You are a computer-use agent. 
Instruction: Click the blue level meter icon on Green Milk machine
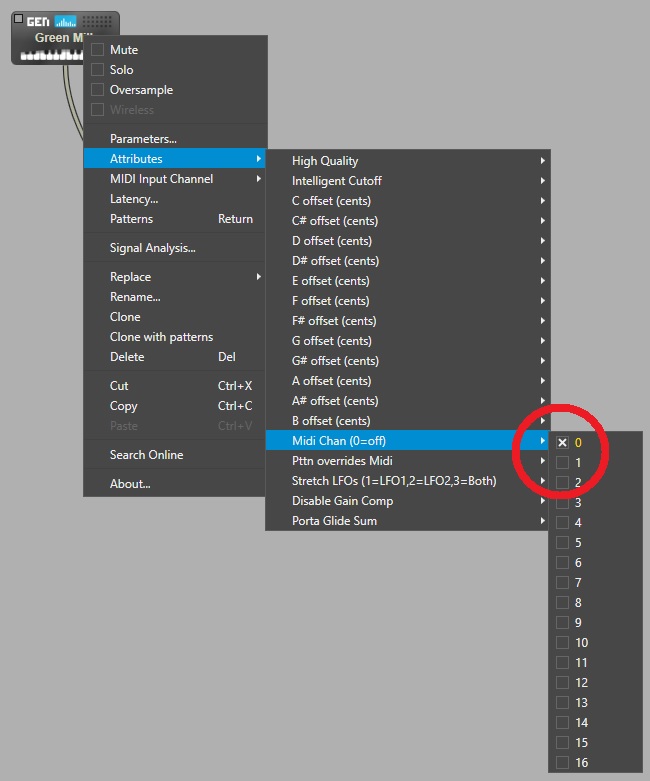coord(65,21)
